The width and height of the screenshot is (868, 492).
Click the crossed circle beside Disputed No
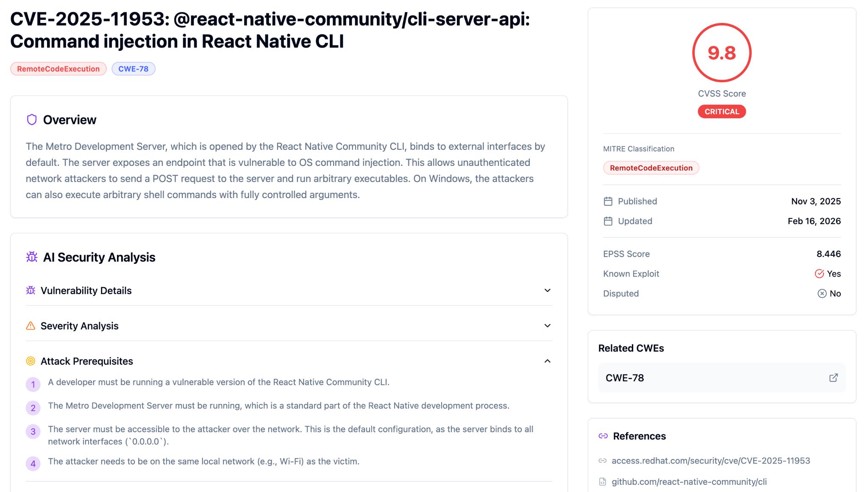click(821, 293)
